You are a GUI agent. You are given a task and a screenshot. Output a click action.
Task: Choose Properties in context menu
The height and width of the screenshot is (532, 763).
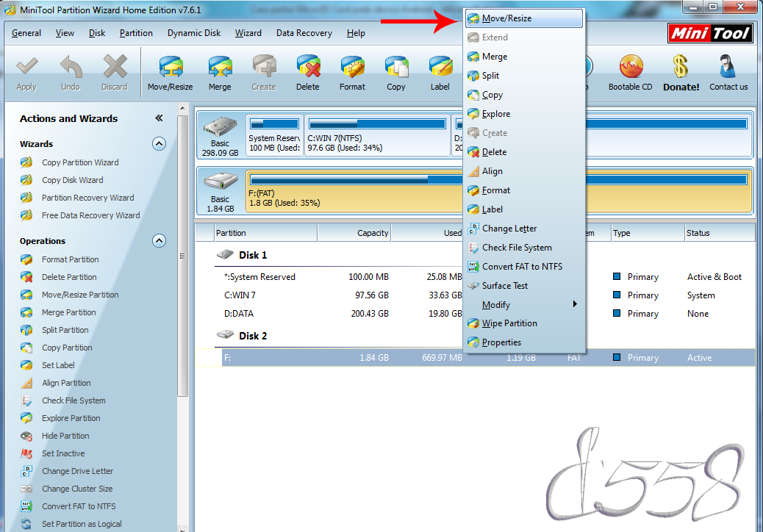[x=524, y=342]
